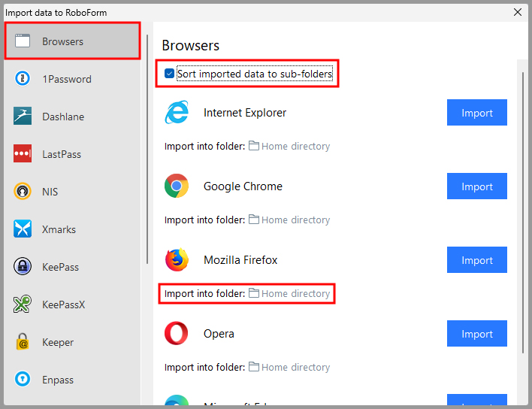The width and height of the screenshot is (532, 409).
Task: Click the Dashlane icon in sidebar
Action: point(23,117)
